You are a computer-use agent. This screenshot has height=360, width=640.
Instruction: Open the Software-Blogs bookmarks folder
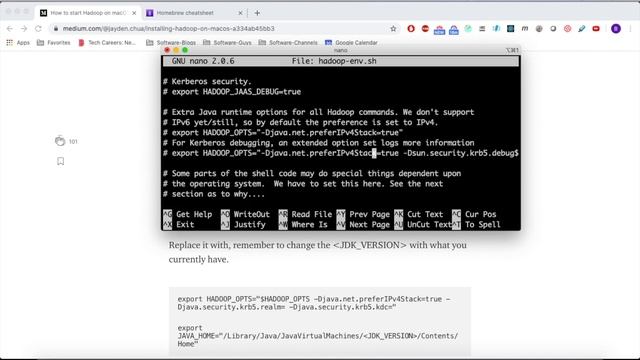point(171,42)
